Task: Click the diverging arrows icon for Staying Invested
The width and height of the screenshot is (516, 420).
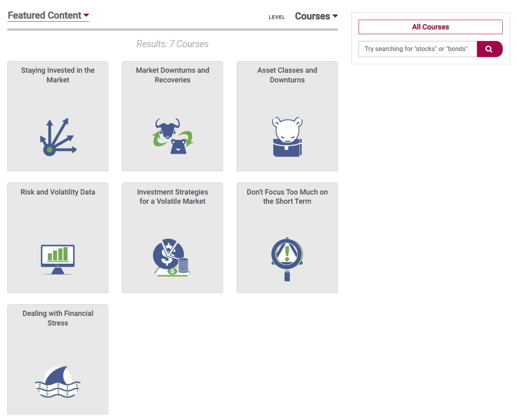Action: pos(58,137)
